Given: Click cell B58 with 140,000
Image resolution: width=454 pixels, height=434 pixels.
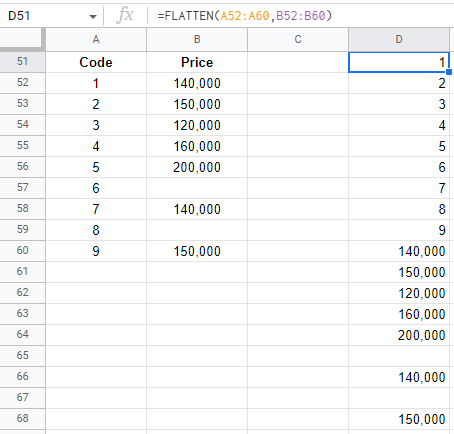Looking at the screenshot, I should tap(197, 209).
